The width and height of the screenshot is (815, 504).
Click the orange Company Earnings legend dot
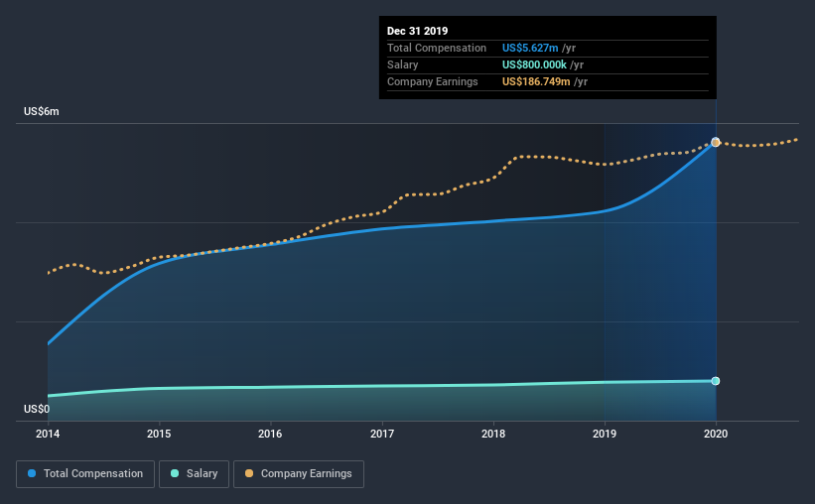click(249, 473)
